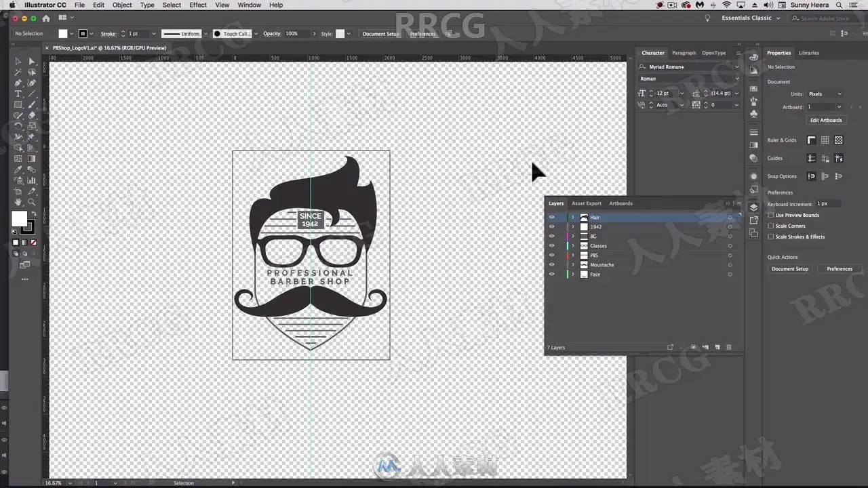868x488 pixels.
Task: Activate the Type tool
Action: [18, 94]
